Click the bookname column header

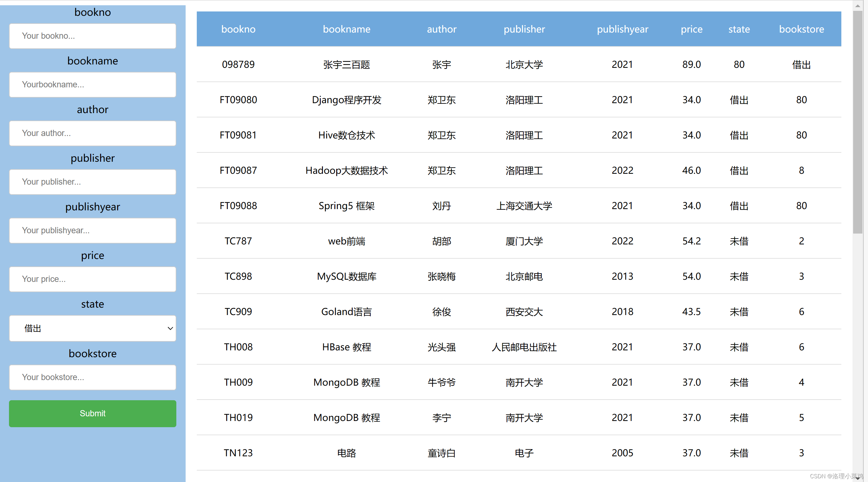click(347, 29)
